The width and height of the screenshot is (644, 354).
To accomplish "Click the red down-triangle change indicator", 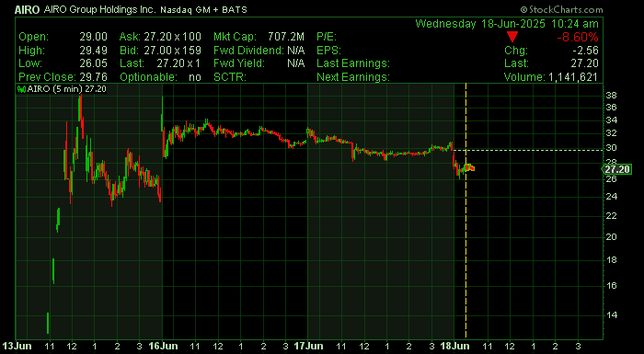I will tap(512, 37).
